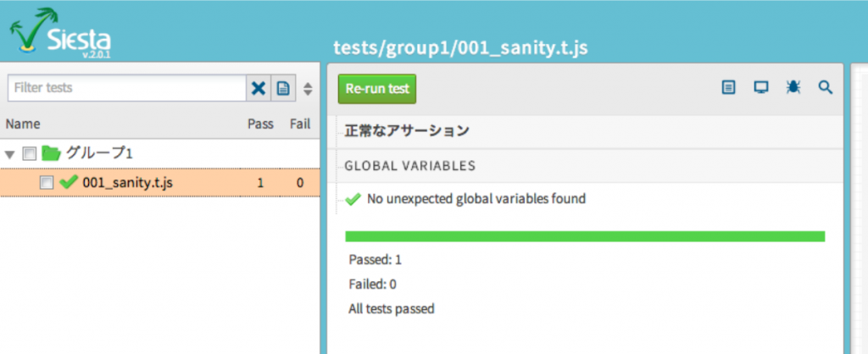
Task: Sort by the Pass column header
Action: point(260,124)
